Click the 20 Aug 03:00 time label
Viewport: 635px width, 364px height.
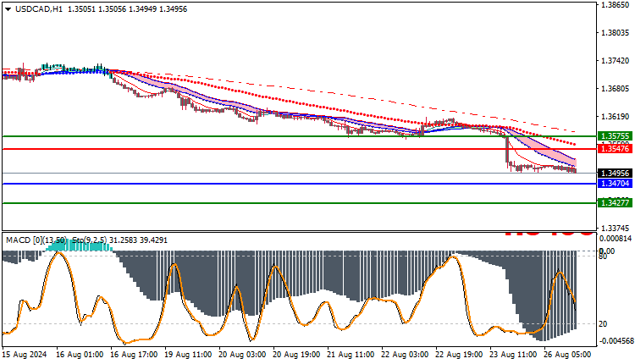(x=242, y=355)
